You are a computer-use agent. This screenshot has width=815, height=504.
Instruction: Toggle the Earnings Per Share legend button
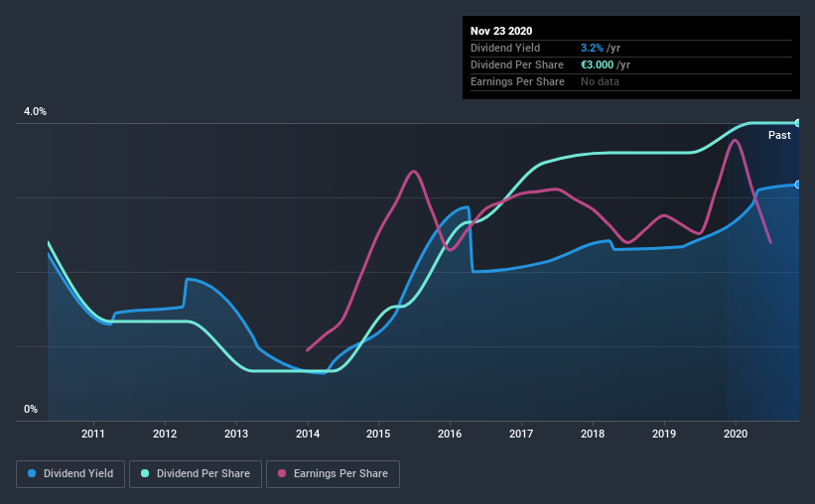334,474
